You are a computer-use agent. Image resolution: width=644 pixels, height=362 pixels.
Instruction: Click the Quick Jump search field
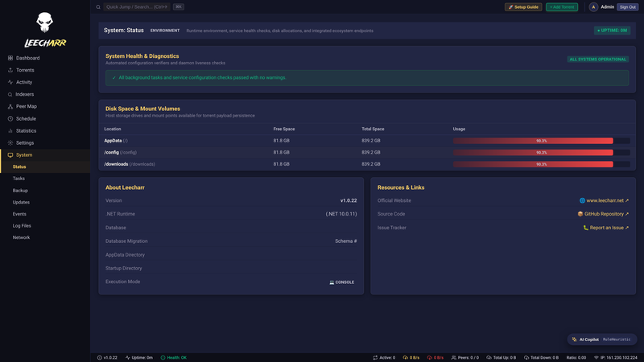point(137,7)
